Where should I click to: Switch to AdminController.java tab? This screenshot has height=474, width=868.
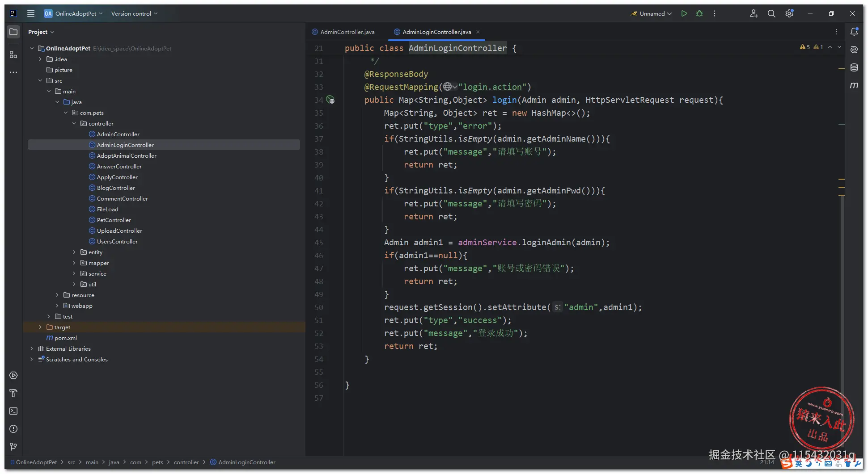(x=343, y=32)
